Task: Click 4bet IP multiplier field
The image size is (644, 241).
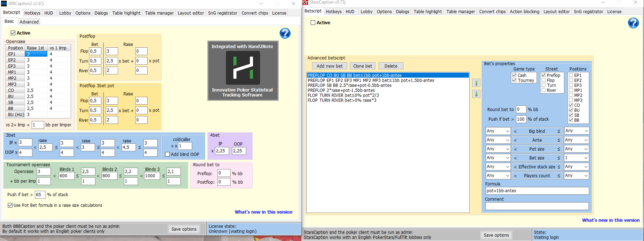Action: pyautogui.click(x=222, y=151)
